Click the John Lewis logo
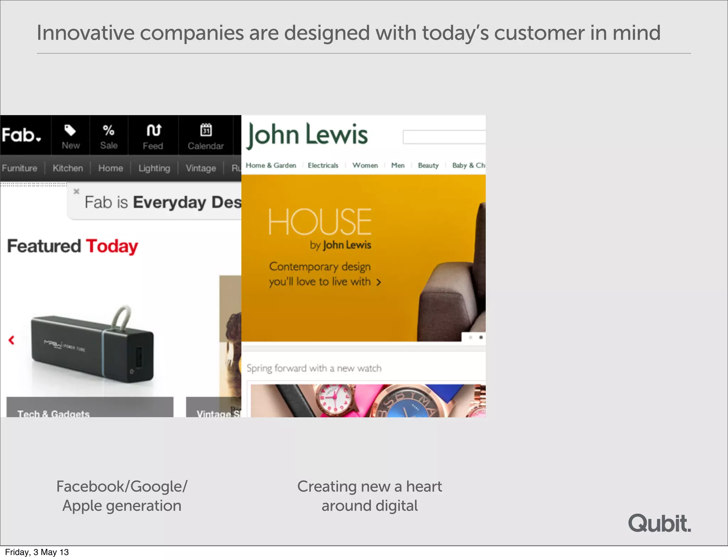Viewport: 728px width, 560px height. click(307, 135)
